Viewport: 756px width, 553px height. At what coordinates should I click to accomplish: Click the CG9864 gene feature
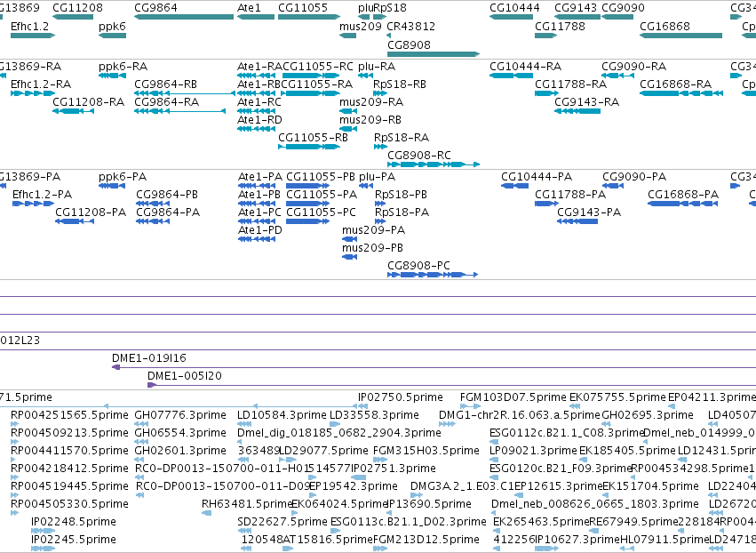[184, 17]
